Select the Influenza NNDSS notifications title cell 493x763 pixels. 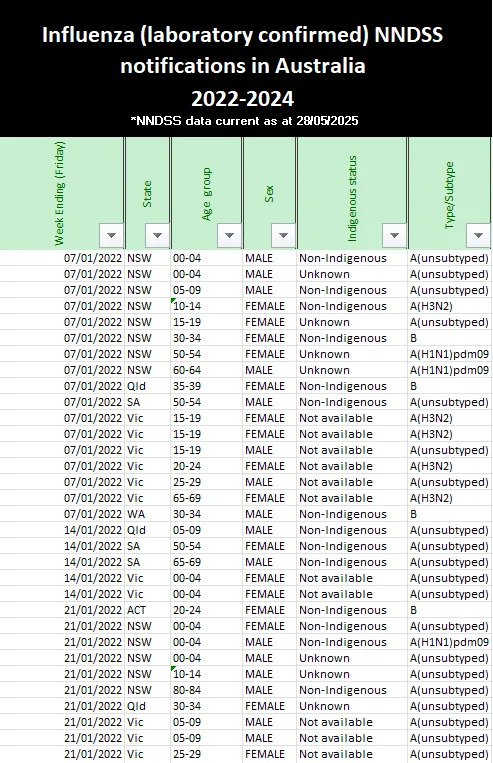[x=246, y=68]
